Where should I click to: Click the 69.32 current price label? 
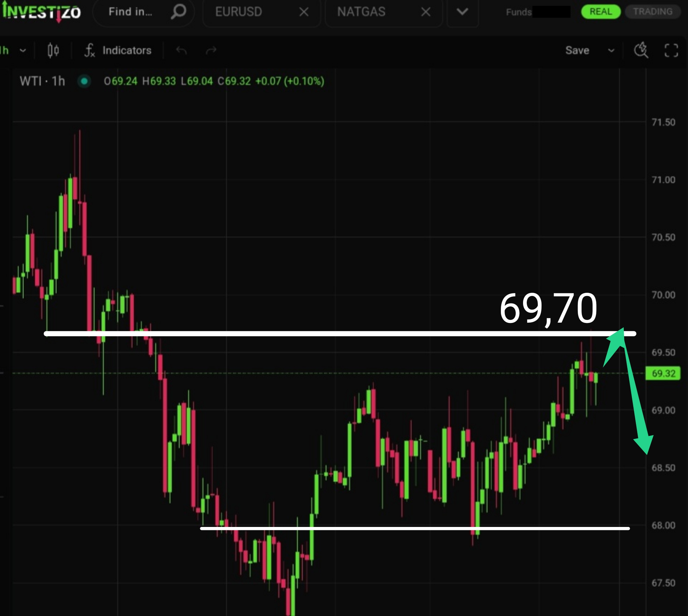tap(663, 373)
